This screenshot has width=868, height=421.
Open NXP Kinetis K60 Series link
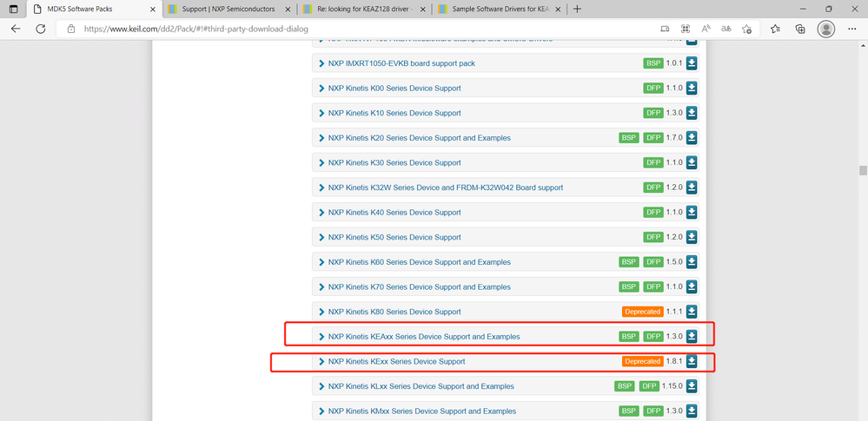(x=419, y=262)
